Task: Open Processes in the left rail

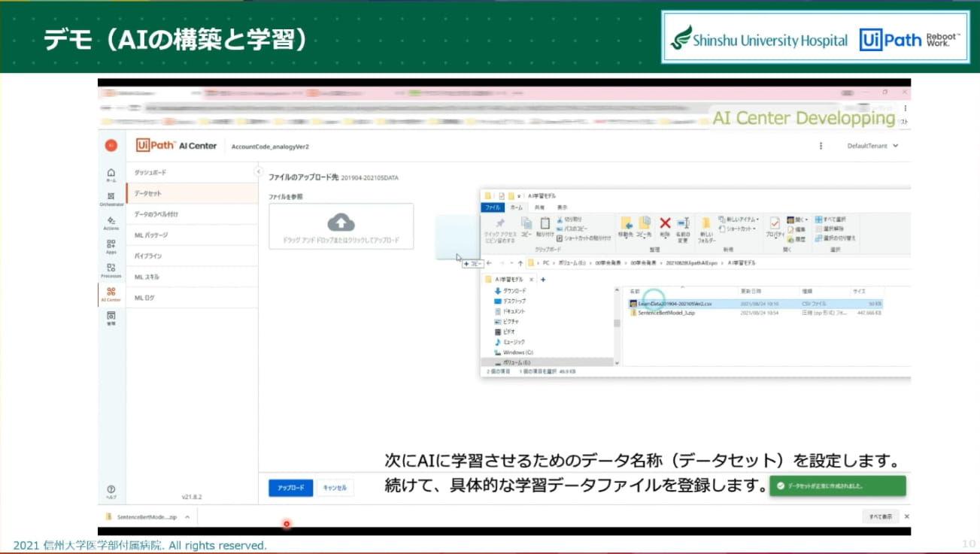Action: (x=111, y=270)
